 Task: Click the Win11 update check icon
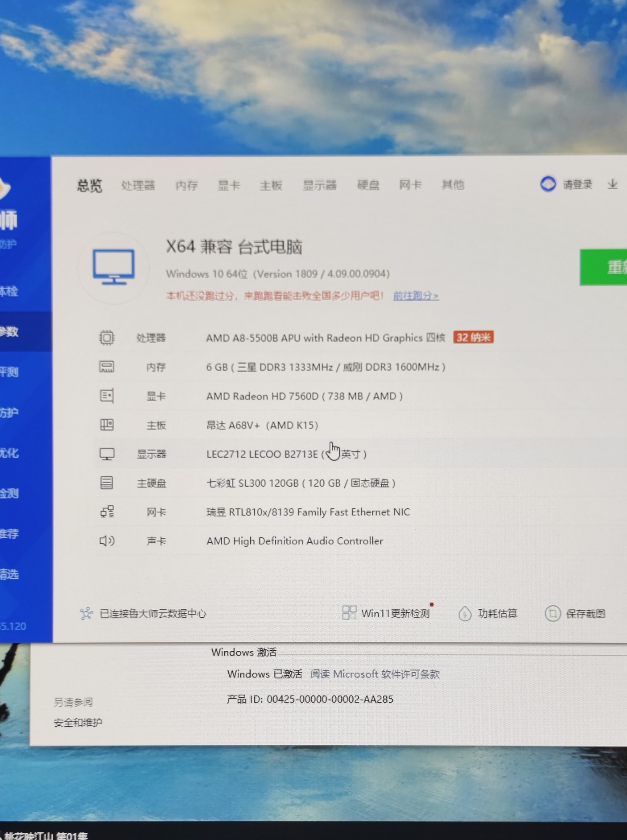pos(349,613)
